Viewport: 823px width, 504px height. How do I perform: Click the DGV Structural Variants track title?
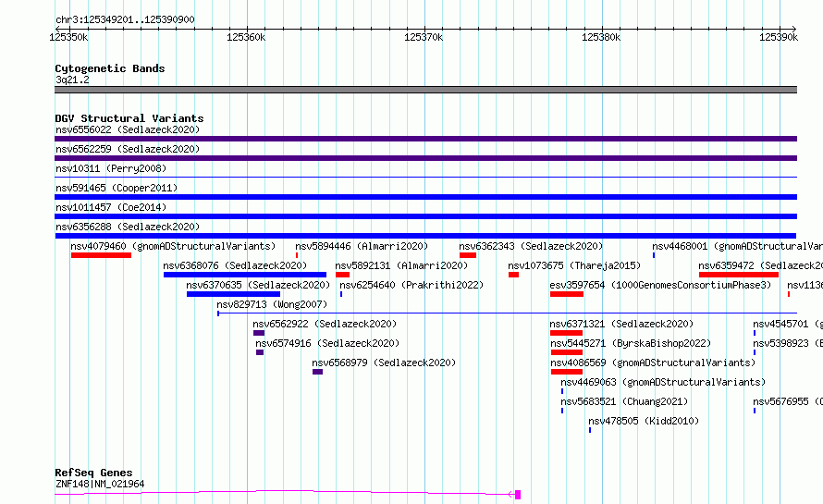129,118
